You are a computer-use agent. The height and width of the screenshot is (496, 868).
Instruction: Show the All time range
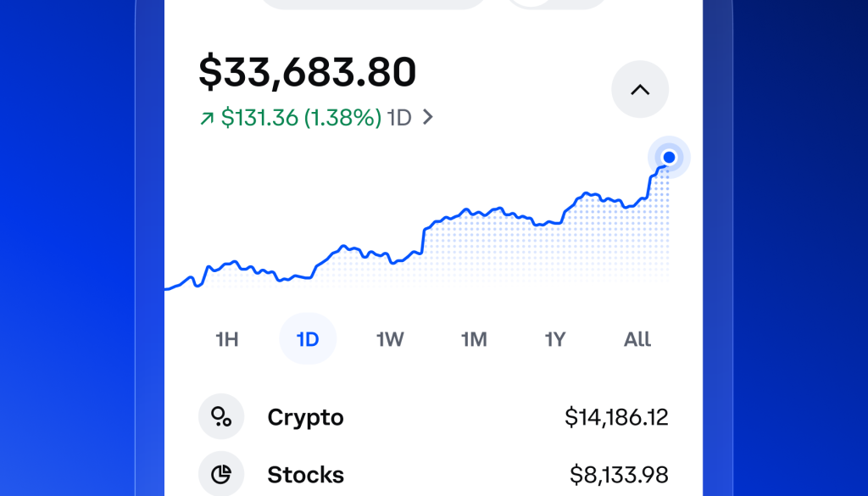pyautogui.click(x=637, y=340)
